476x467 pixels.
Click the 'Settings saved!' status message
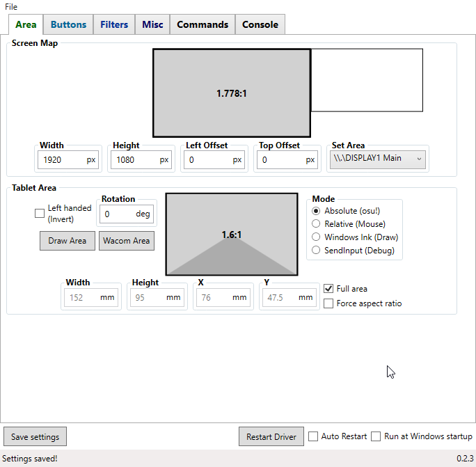30,459
